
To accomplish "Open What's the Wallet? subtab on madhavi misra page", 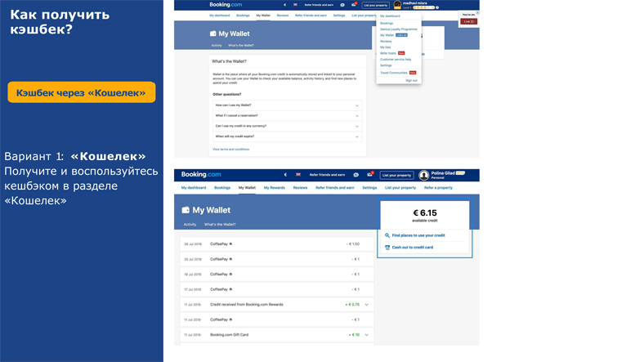I will (241, 46).
